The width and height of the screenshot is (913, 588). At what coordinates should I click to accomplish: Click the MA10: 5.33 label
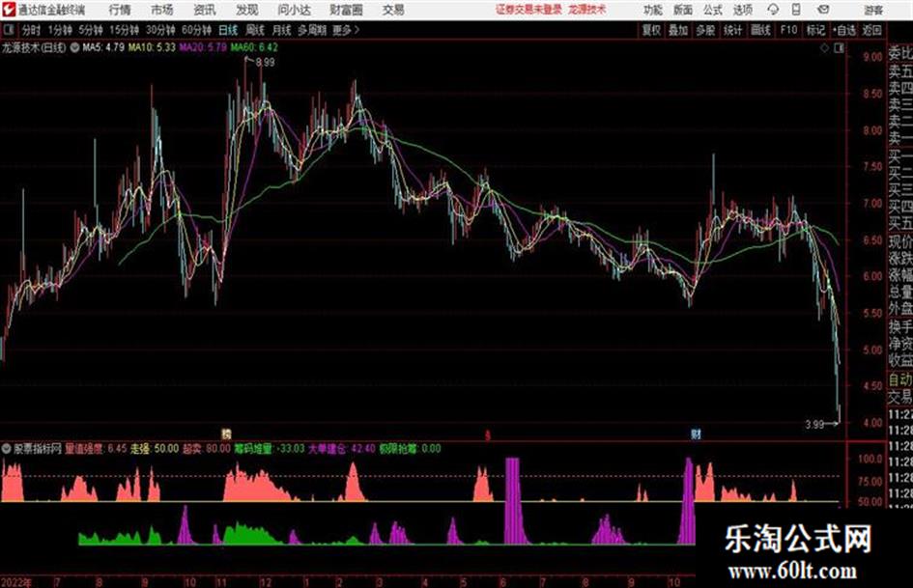click(x=152, y=47)
